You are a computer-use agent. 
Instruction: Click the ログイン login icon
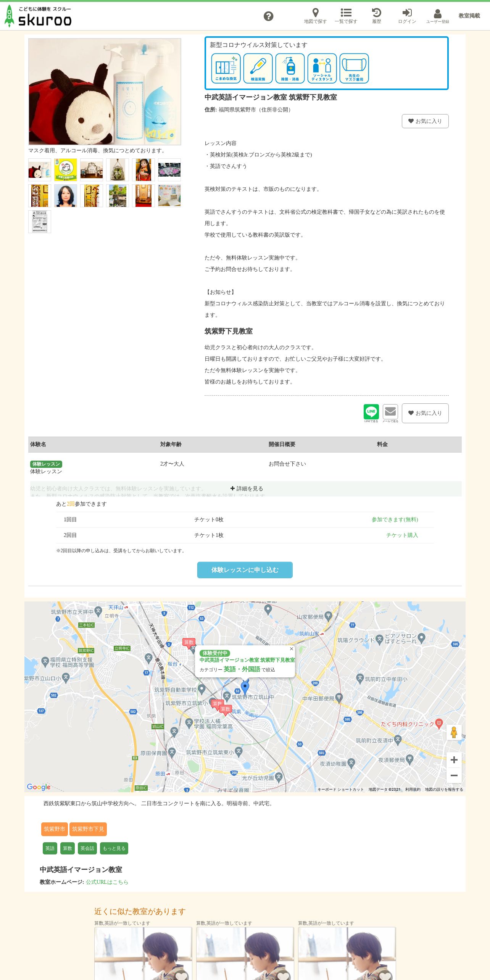coord(407,16)
